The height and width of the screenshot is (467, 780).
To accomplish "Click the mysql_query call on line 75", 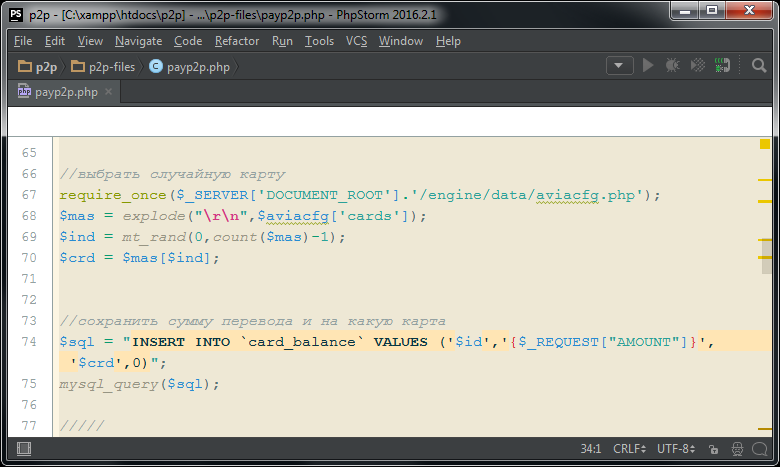I will click(x=108, y=384).
